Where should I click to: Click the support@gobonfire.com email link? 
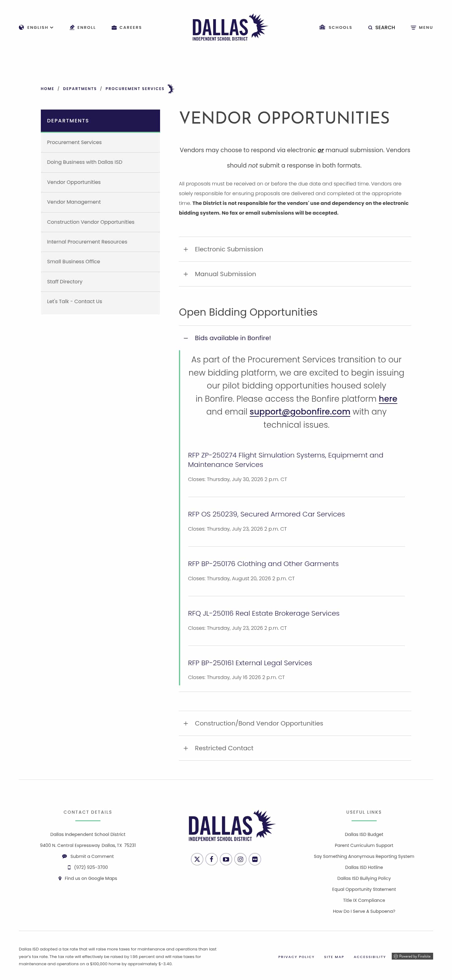pos(299,412)
